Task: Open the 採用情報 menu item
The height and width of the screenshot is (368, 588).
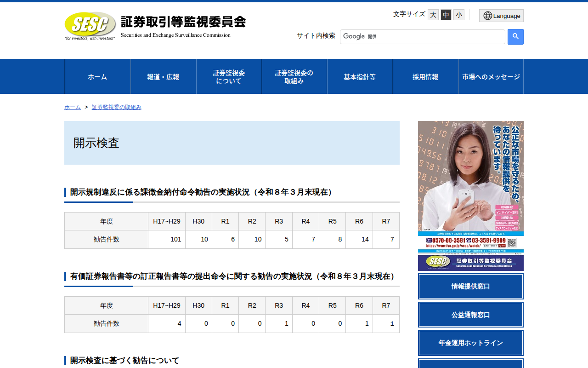Action: (425, 76)
